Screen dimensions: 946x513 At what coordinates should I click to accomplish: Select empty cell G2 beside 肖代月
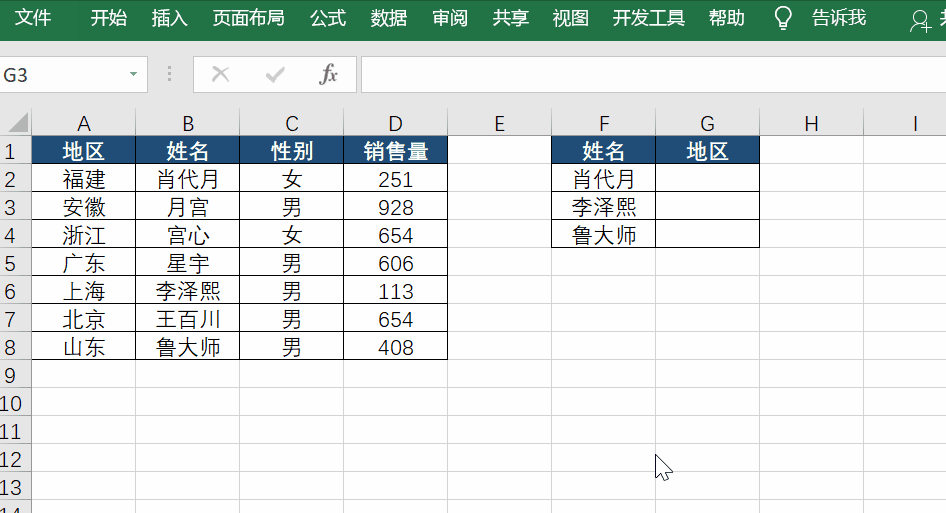[707, 179]
